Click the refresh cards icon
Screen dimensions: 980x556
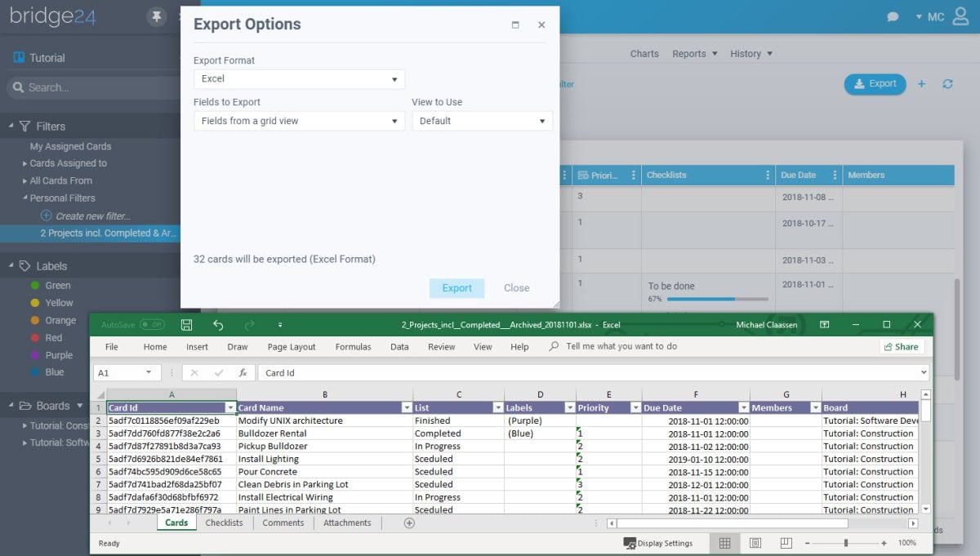(948, 84)
